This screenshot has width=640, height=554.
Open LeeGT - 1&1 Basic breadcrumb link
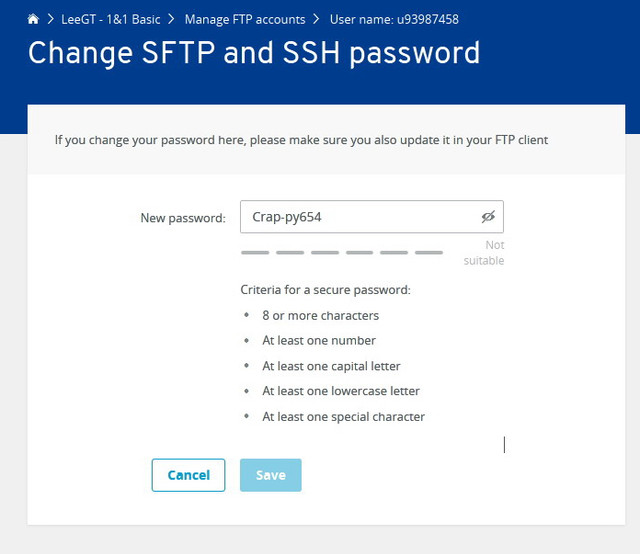pyautogui.click(x=111, y=19)
